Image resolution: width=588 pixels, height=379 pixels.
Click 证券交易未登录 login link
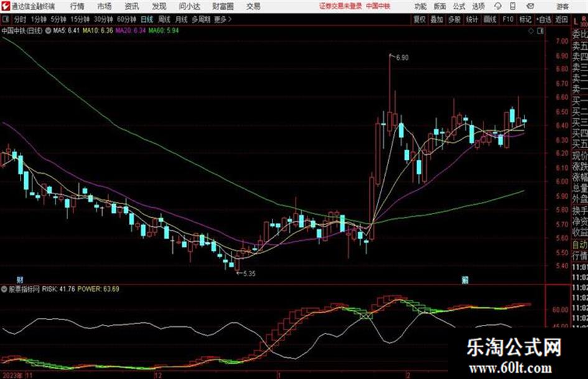coord(340,6)
